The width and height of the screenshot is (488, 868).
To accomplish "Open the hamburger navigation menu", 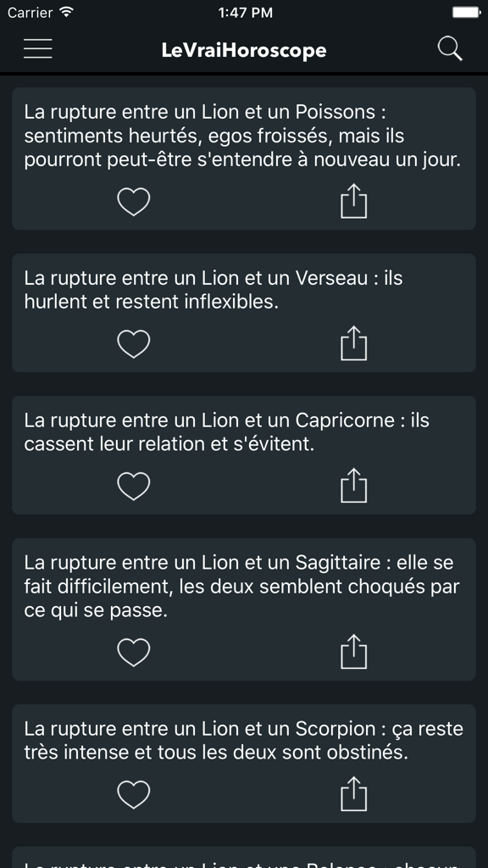I will tap(36, 48).
